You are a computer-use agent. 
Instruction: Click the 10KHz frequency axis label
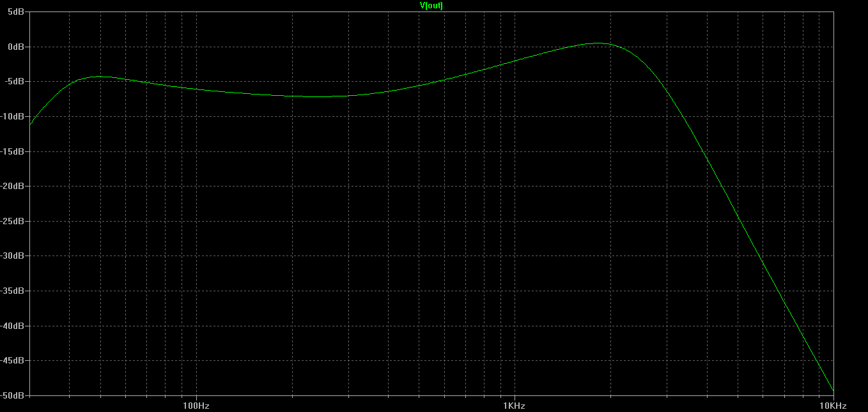(833, 406)
